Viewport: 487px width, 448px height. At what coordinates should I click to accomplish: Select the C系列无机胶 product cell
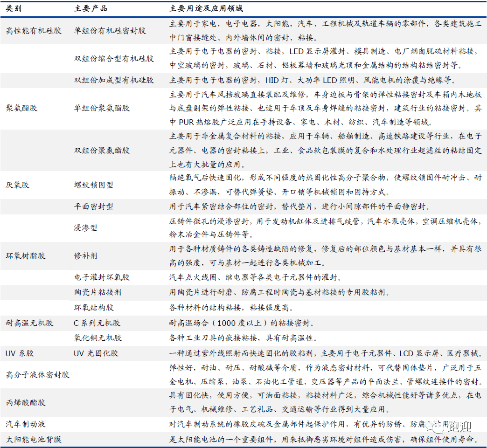coord(97,323)
